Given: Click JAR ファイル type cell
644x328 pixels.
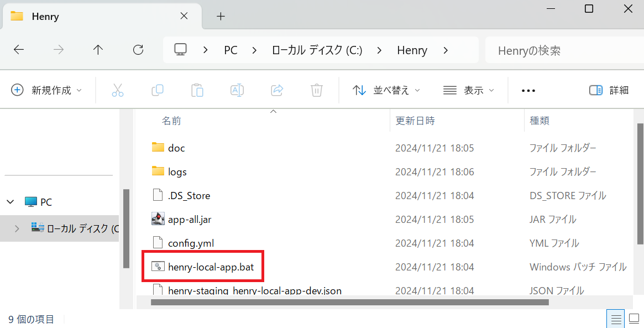Looking at the screenshot, I should tap(552, 220).
